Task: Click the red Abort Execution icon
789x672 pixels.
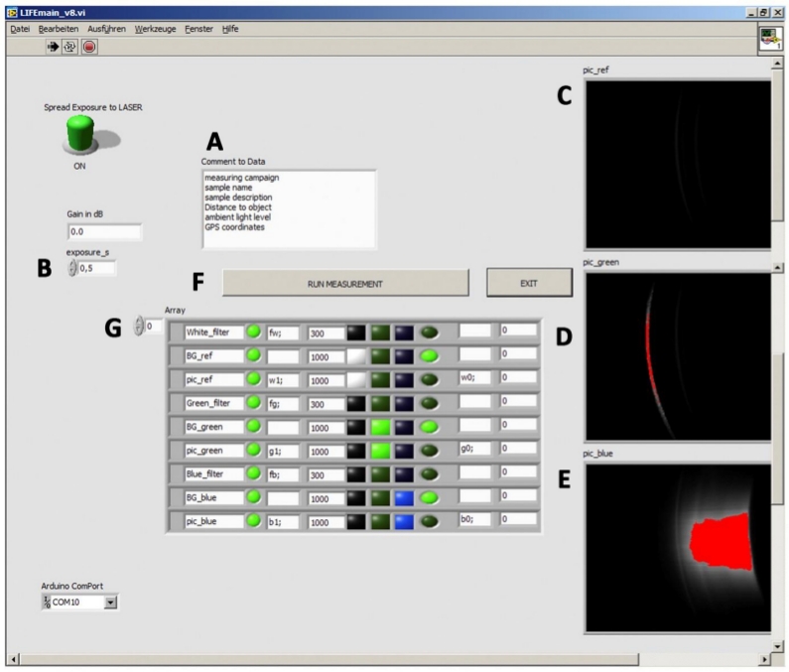Action: tap(89, 47)
